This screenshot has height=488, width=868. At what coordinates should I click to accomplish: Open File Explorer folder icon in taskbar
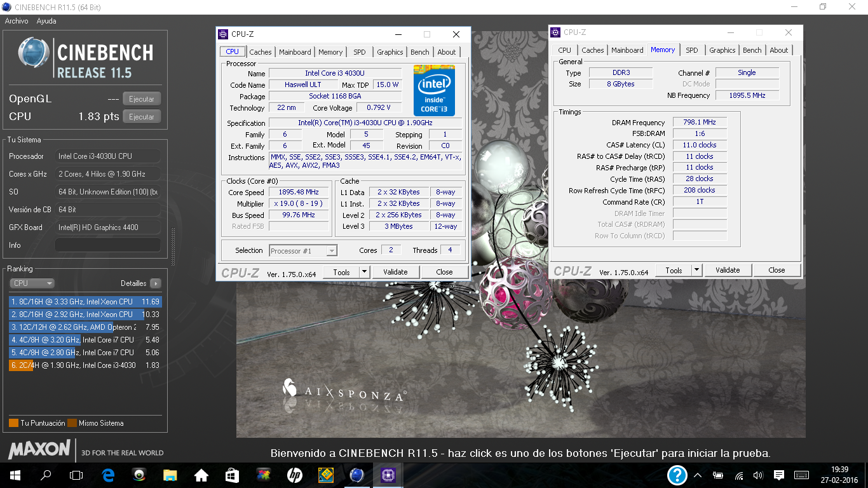170,475
